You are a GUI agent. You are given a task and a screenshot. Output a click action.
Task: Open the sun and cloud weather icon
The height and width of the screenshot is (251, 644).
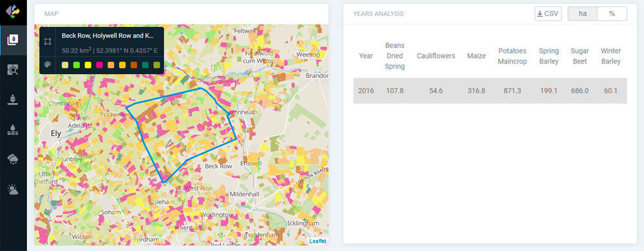click(13, 189)
